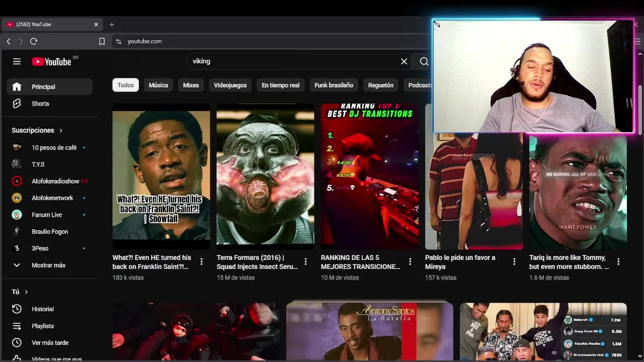644x362 pixels.
Task: Open Alofokenetwork subscription channel
Action: 49,198
